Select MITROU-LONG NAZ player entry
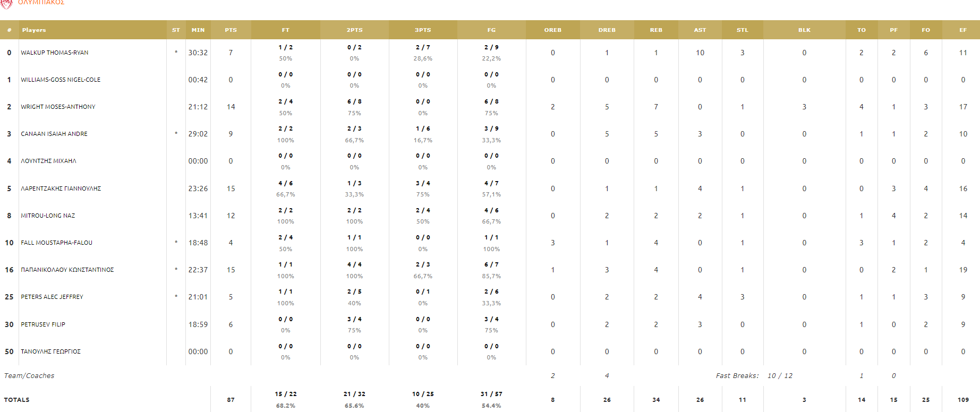The image size is (980, 412). pyautogui.click(x=48, y=216)
